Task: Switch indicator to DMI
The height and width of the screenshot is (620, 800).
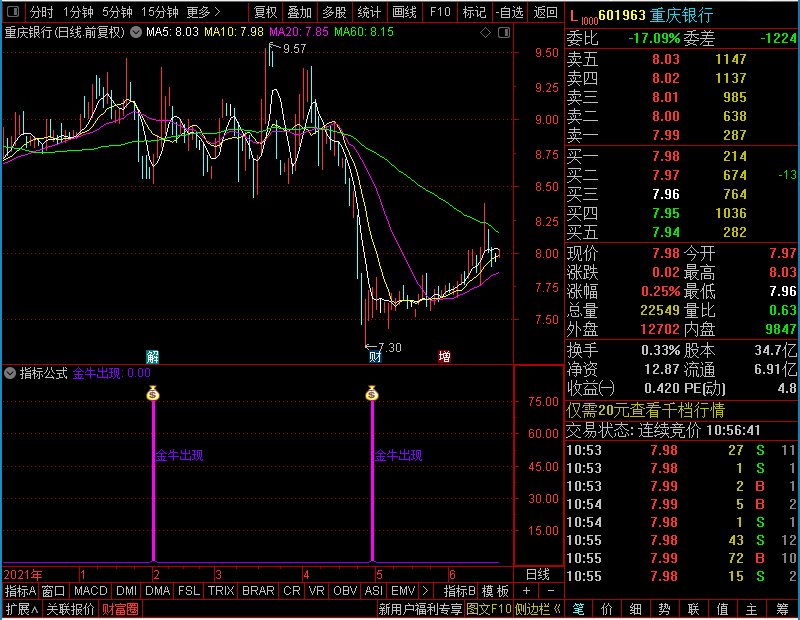Action: click(126, 591)
